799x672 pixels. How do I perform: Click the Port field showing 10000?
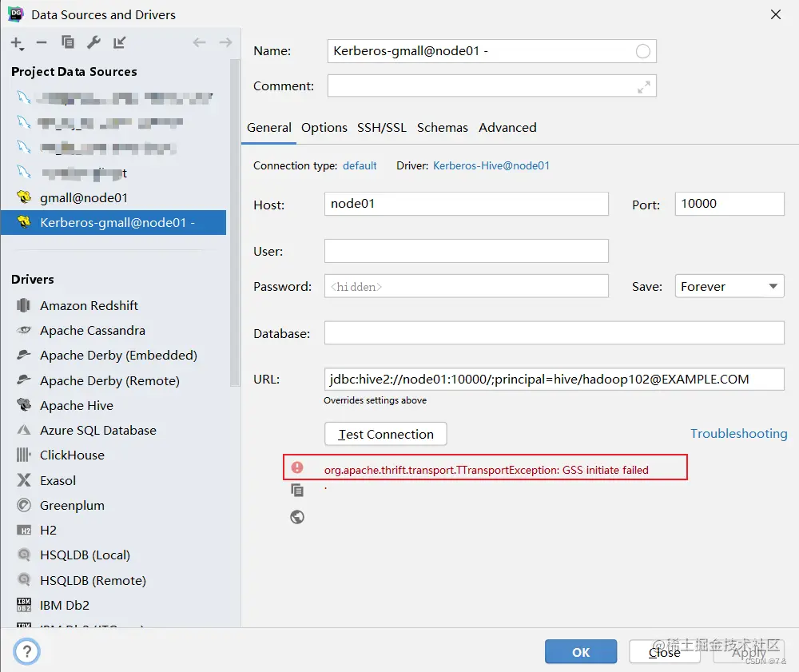point(729,204)
